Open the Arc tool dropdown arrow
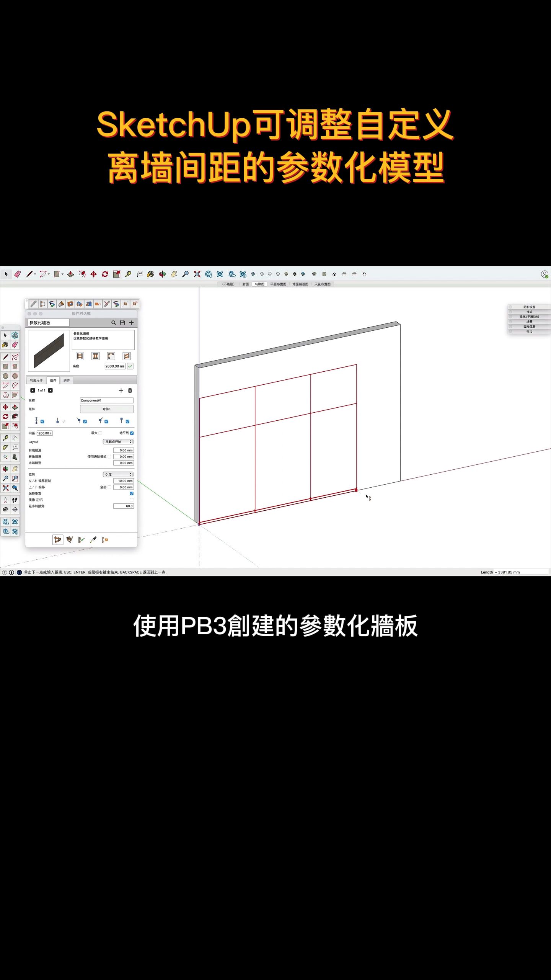 point(49,274)
